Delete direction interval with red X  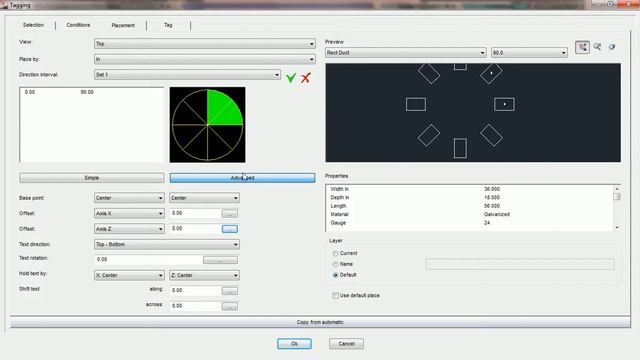[305, 78]
